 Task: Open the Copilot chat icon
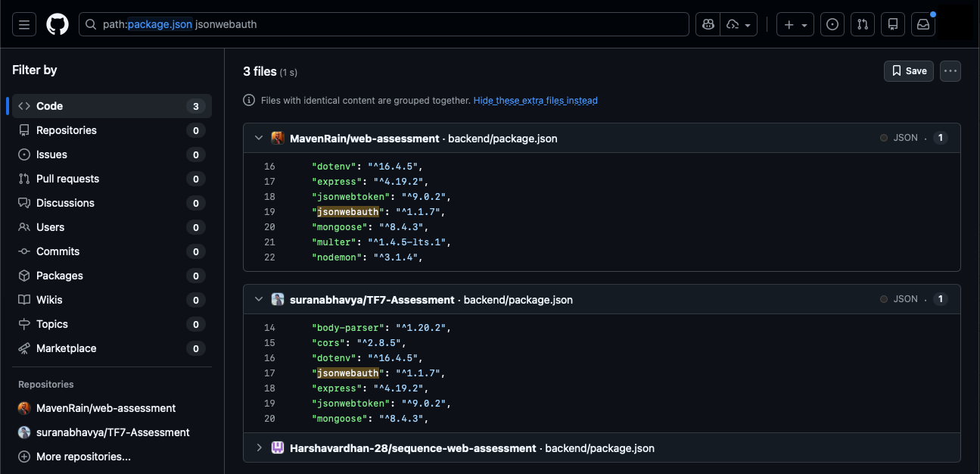coord(708,24)
